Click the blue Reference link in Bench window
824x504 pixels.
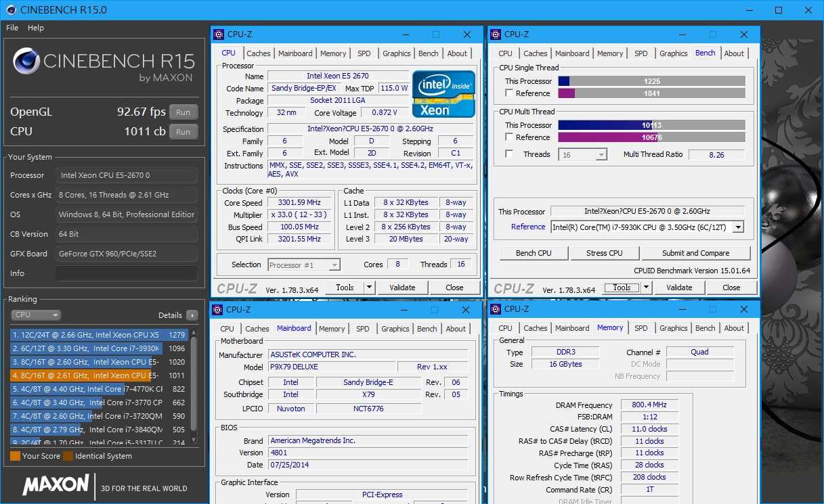[x=528, y=227]
